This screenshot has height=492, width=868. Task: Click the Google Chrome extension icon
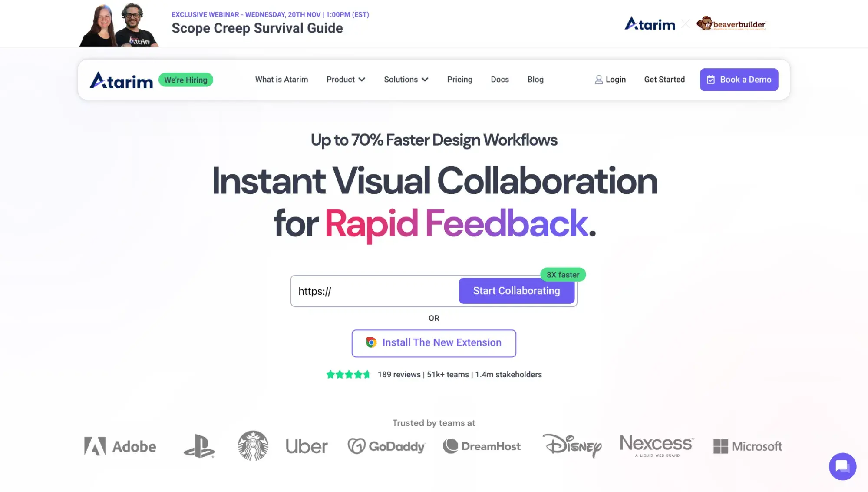[x=371, y=342]
